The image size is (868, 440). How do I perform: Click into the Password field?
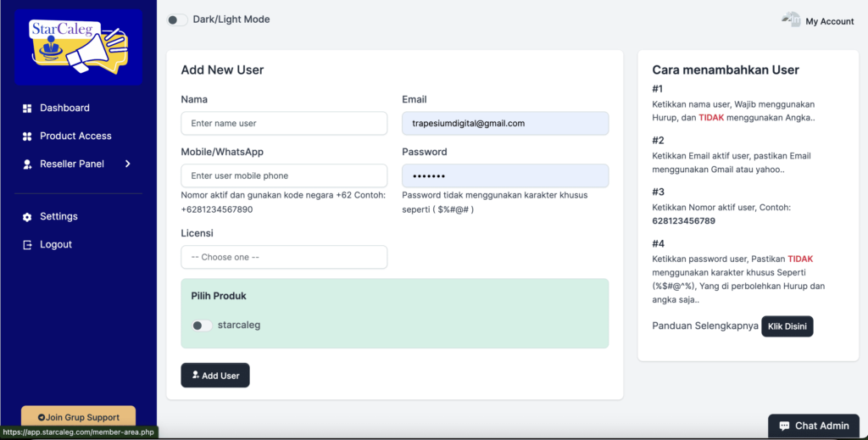[x=504, y=175]
